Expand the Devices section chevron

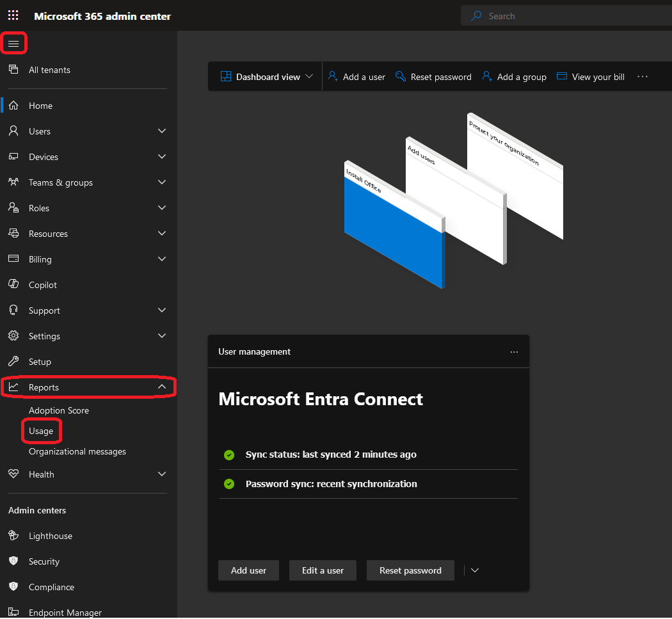(162, 156)
